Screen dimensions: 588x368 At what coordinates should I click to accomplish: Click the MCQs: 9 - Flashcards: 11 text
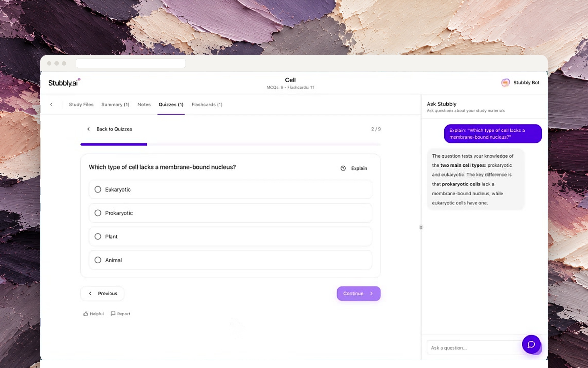point(290,87)
